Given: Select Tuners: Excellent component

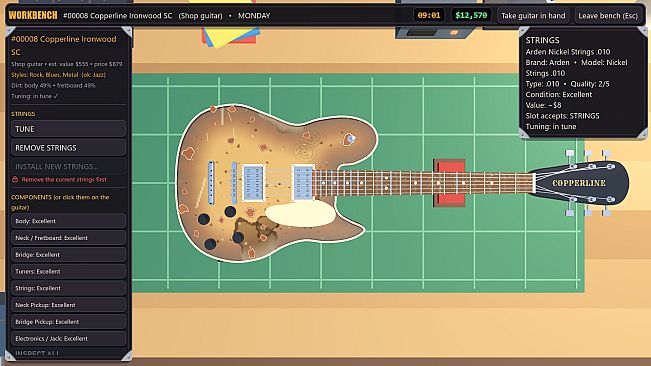Looking at the screenshot, I should tap(68, 271).
